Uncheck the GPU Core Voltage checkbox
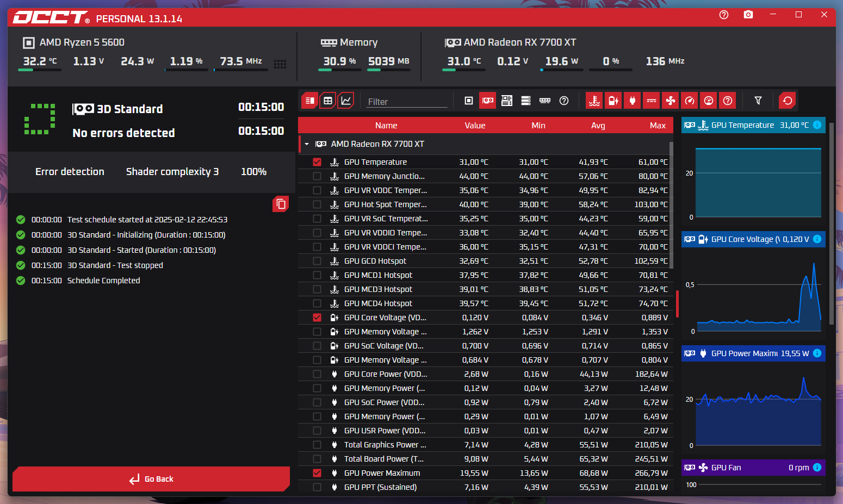 (317, 318)
